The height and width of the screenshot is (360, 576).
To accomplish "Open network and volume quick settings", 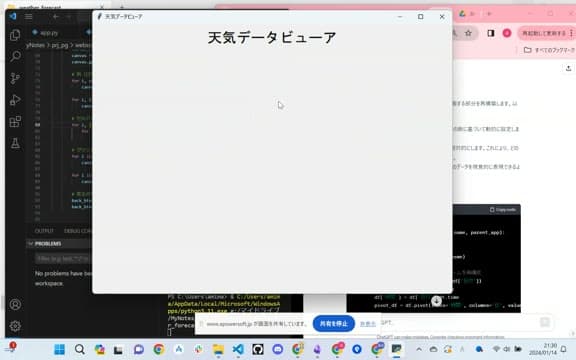I will point(507,349).
